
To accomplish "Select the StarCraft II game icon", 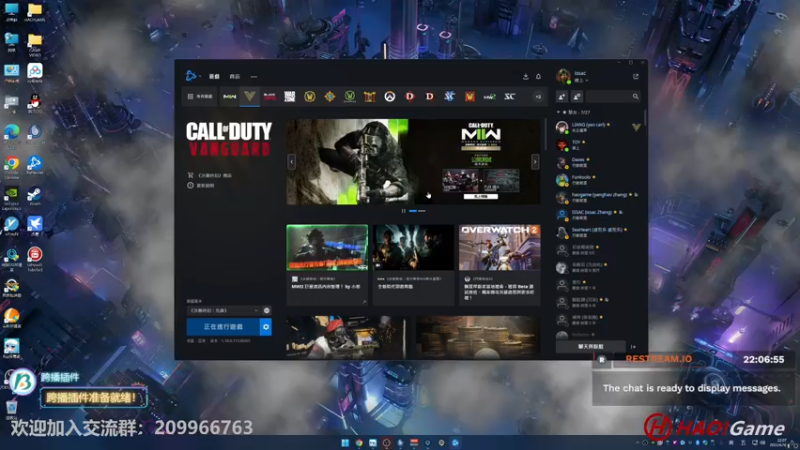I will (x=449, y=96).
